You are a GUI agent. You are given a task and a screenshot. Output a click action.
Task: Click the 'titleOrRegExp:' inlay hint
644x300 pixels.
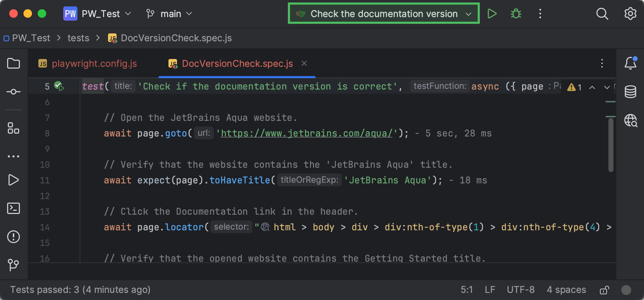tap(310, 180)
